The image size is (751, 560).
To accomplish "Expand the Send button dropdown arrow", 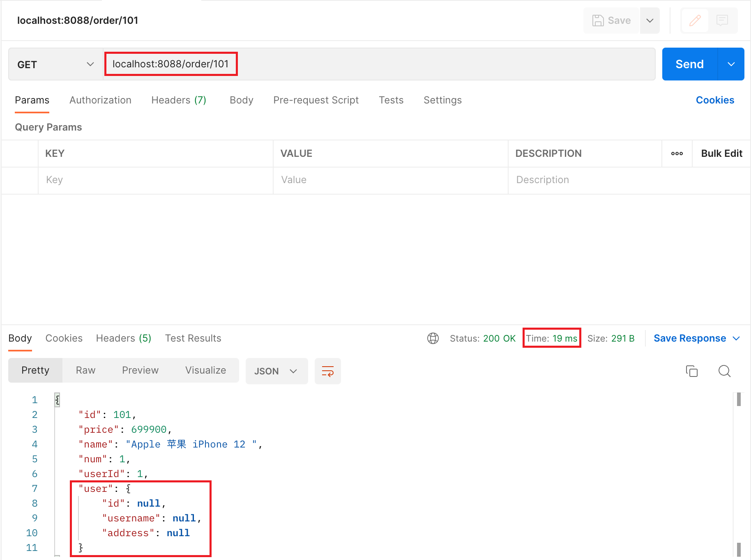I will 731,64.
